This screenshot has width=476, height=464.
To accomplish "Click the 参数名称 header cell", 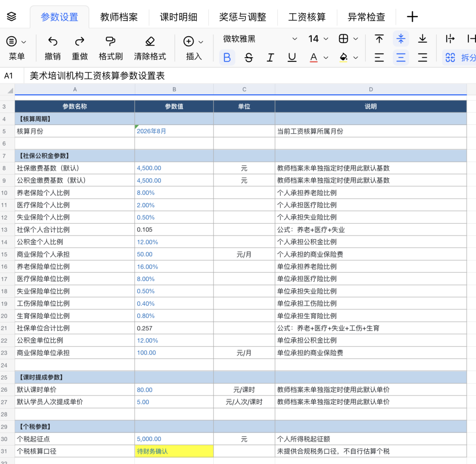I will (74, 106).
